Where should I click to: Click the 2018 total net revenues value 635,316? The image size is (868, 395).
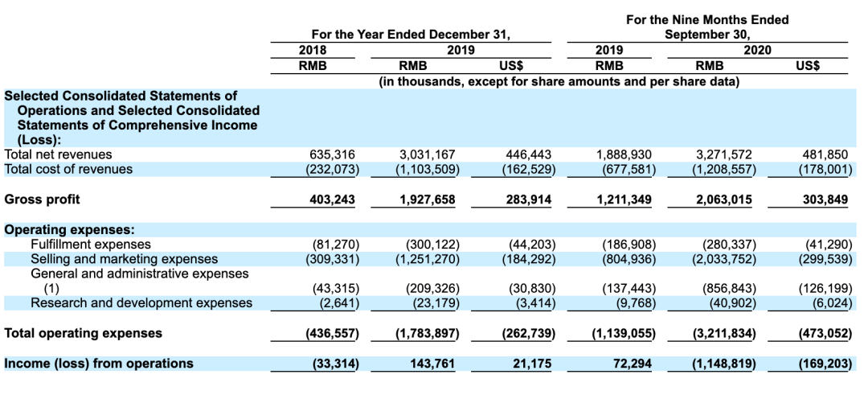[332, 154]
